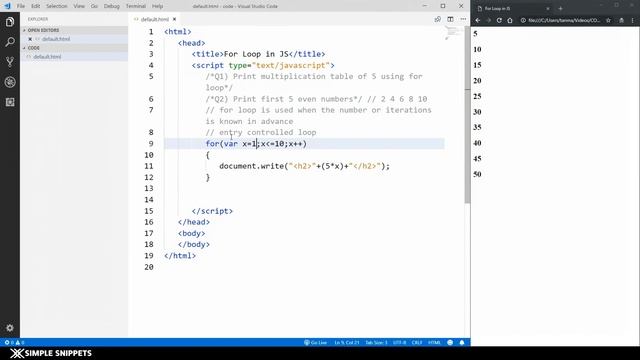Click the for(var x=1 loop line
Screen dimensions: 640x360
(x=256, y=144)
